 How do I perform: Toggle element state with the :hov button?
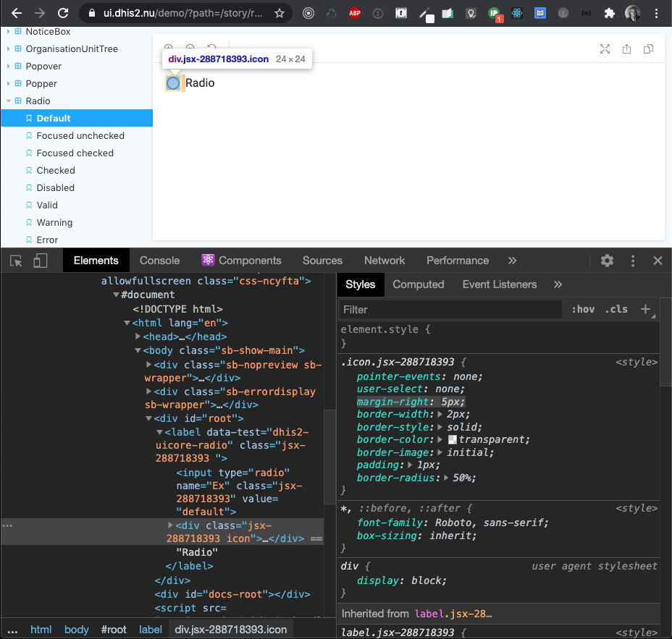[x=582, y=309]
